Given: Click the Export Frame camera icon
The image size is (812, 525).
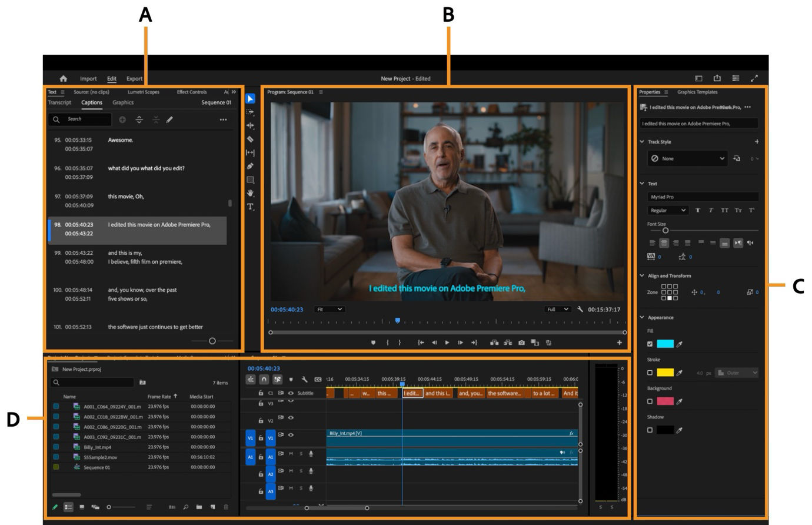Looking at the screenshot, I should 521,343.
